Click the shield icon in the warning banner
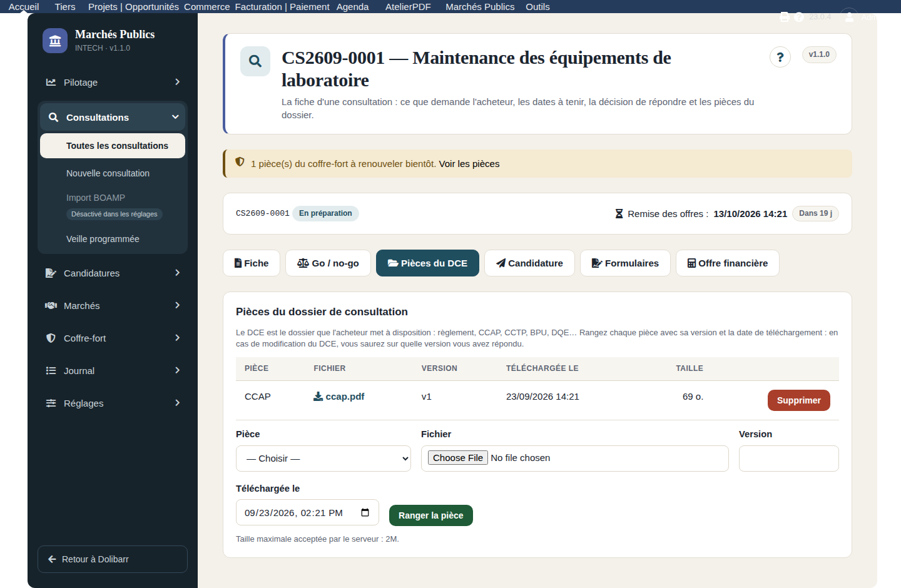 click(240, 162)
